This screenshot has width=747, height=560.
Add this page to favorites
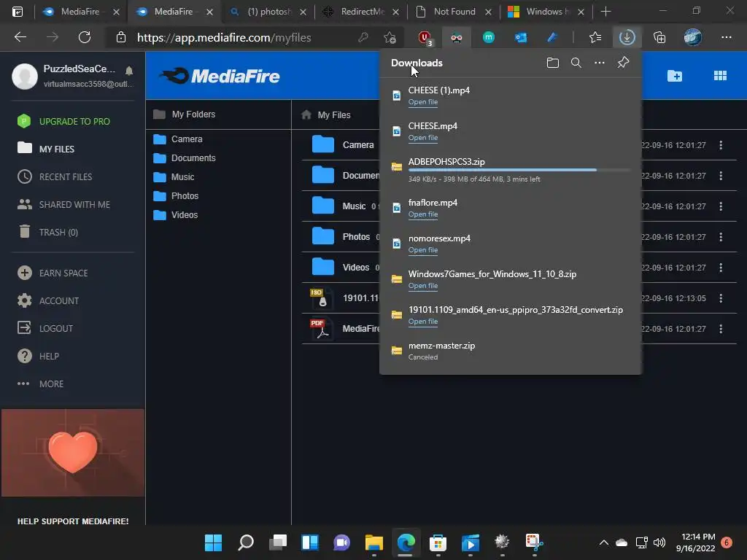click(390, 37)
